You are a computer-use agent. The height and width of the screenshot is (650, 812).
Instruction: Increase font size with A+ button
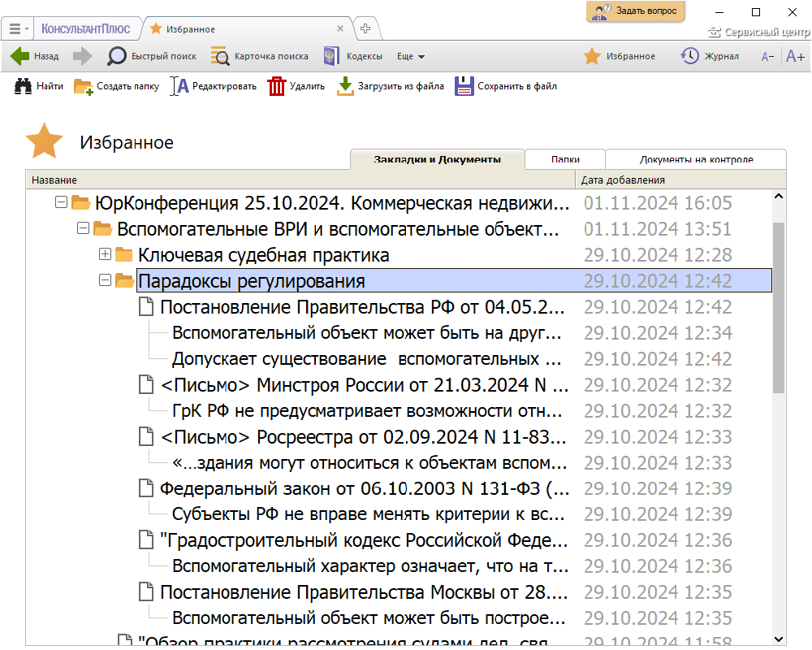(795, 56)
